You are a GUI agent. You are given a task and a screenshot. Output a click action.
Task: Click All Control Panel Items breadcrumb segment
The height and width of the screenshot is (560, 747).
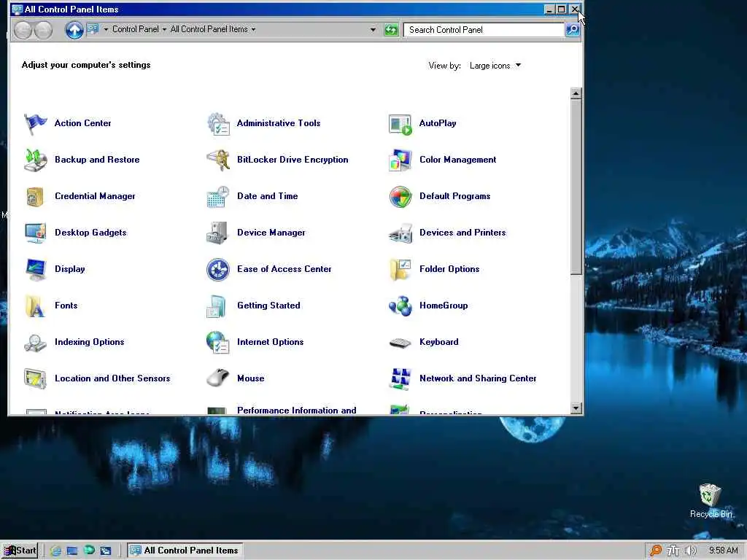click(x=209, y=29)
